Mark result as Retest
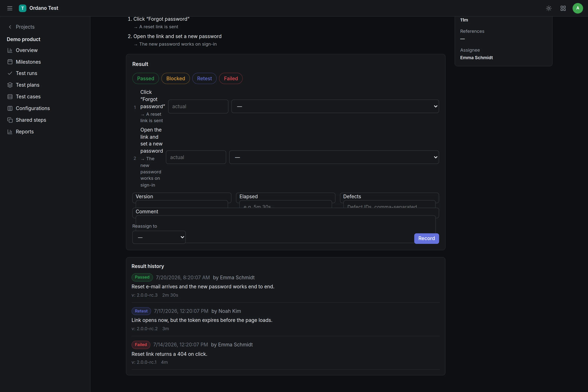 pyautogui.click(x=204, y=79)
